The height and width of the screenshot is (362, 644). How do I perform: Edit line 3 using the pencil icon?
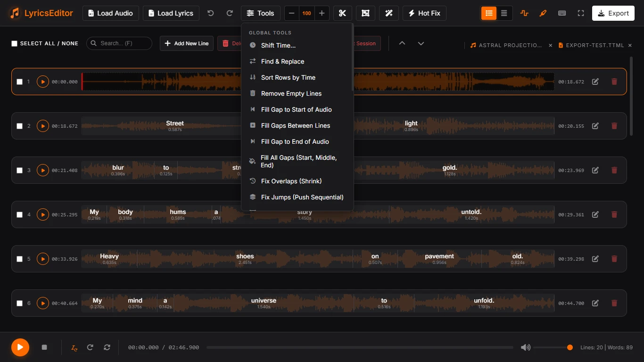595,170
